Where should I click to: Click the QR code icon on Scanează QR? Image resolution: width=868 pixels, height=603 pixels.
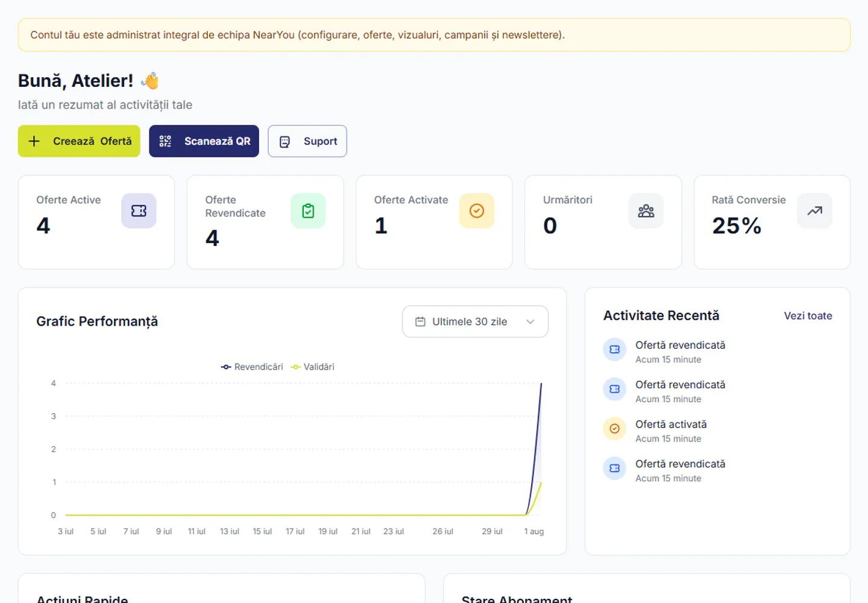click(x=165, y=141)
